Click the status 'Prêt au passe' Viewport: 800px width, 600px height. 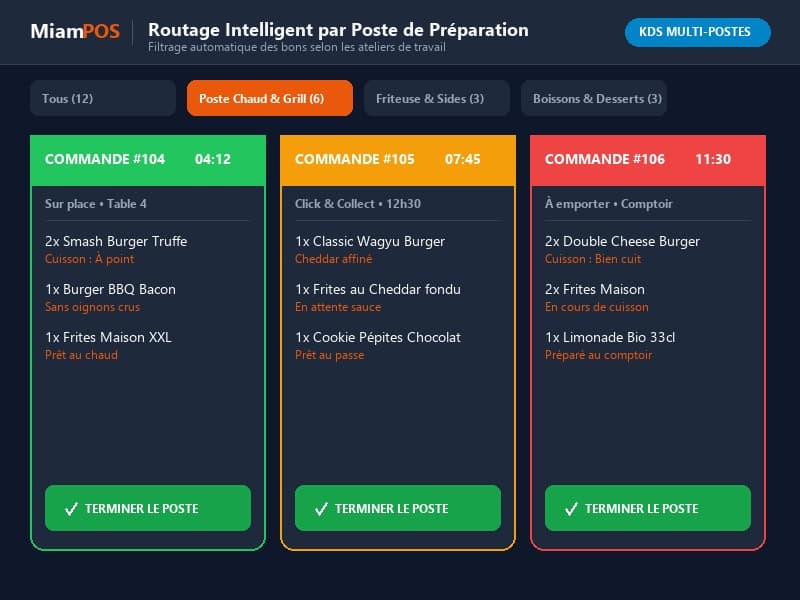pos(330,355)
